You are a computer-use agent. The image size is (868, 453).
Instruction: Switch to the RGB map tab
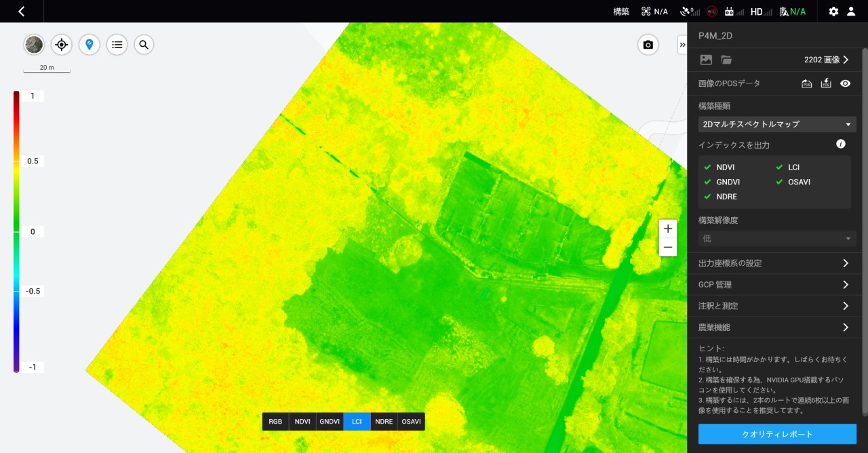[x=275, y=421]
